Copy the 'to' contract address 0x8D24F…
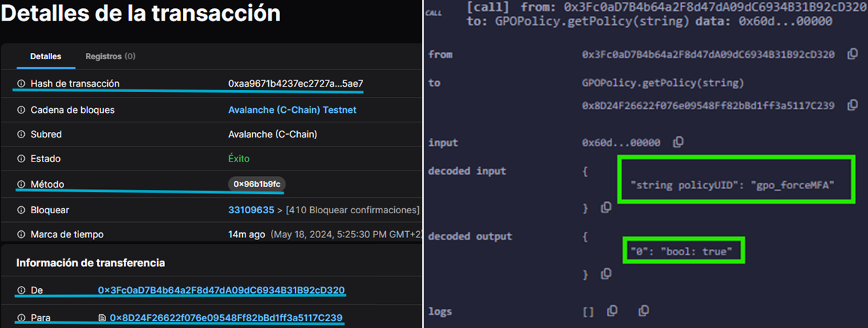The height and width of the screenshot is (328, 868). tap(853, 105)
